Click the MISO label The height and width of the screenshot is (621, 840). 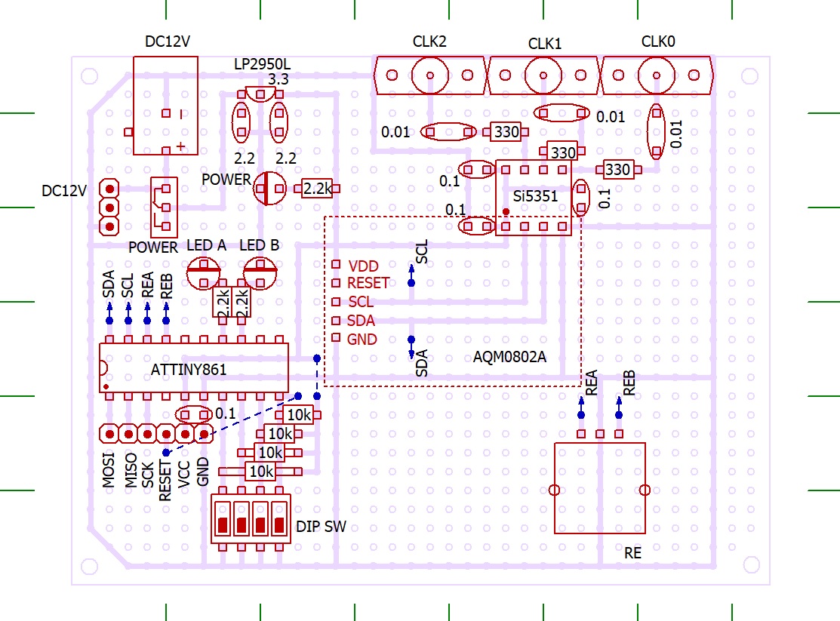click(x=131, y=470)
